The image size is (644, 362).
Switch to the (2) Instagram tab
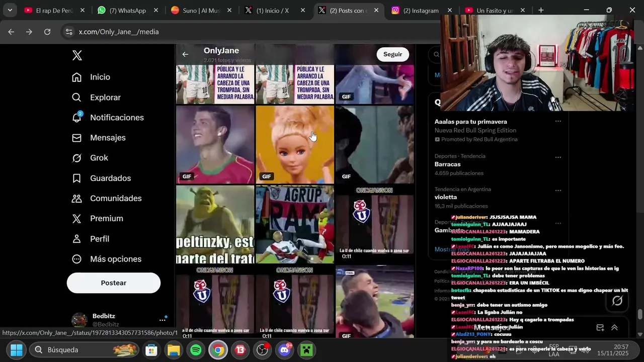422,10
